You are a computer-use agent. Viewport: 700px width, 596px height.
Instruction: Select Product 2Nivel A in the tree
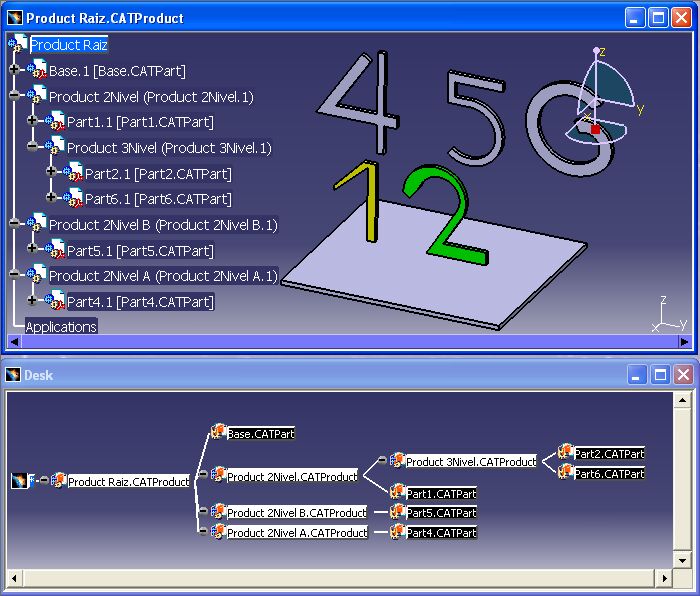pyautogui.click(x=163, y=276)
